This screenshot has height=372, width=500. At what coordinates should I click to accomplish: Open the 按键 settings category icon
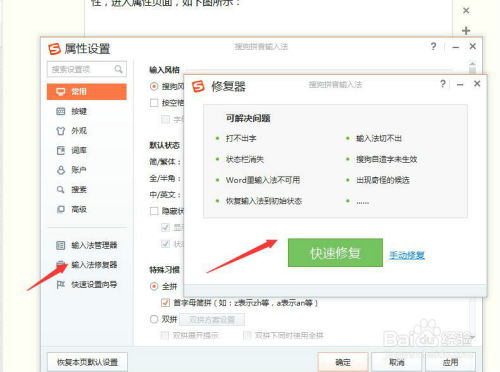pyautogui.click(x=61, y=111)
